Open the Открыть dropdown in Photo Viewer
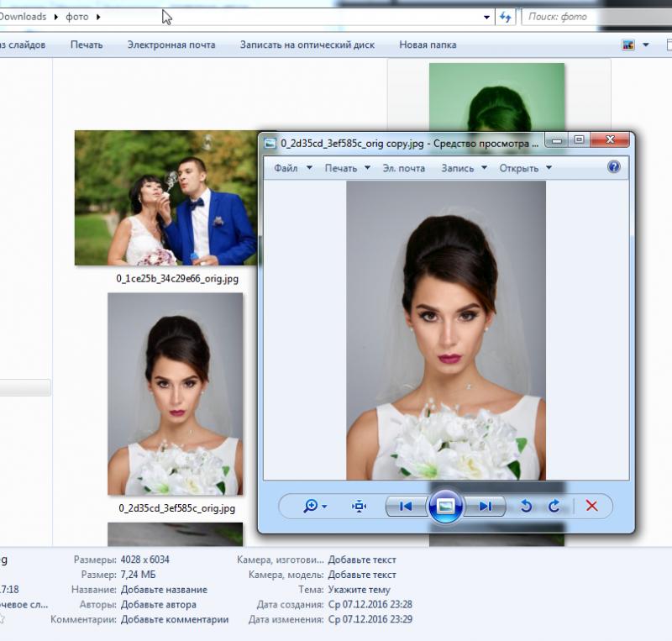The image size is (672, 641). tap(526, 168)
